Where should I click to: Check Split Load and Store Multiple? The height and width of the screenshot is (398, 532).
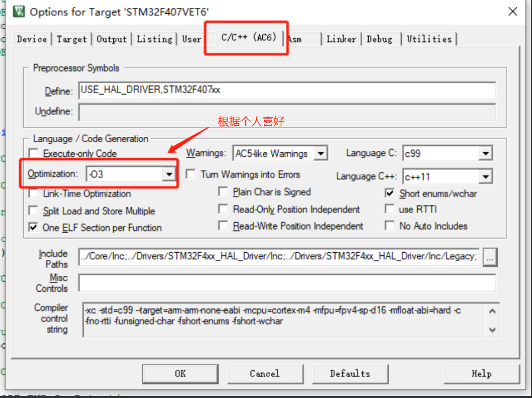[x=34, y=211]
